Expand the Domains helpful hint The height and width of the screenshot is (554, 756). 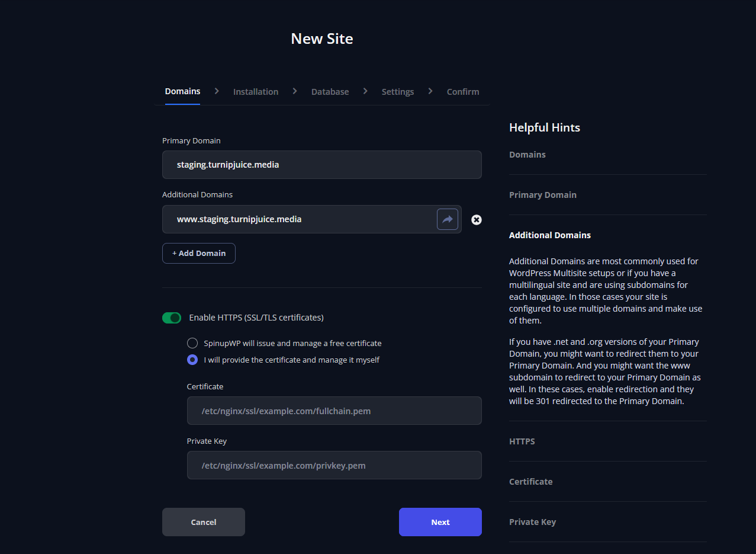(x=527, y=155)
